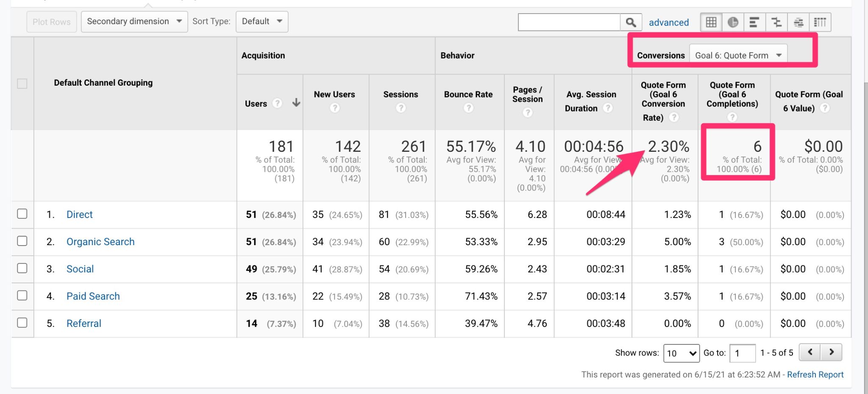Click the search magnifying glass icon

[631, 22]
